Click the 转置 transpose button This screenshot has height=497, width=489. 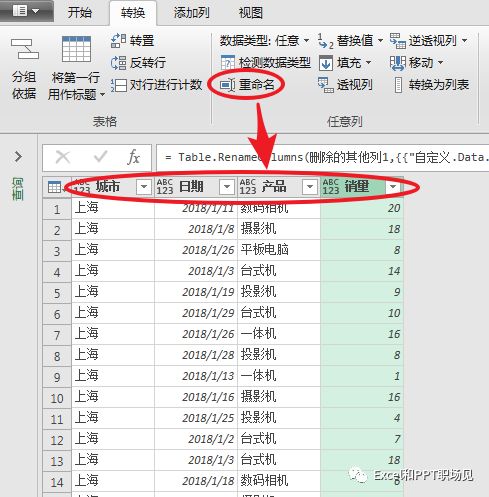click(132, 41)
